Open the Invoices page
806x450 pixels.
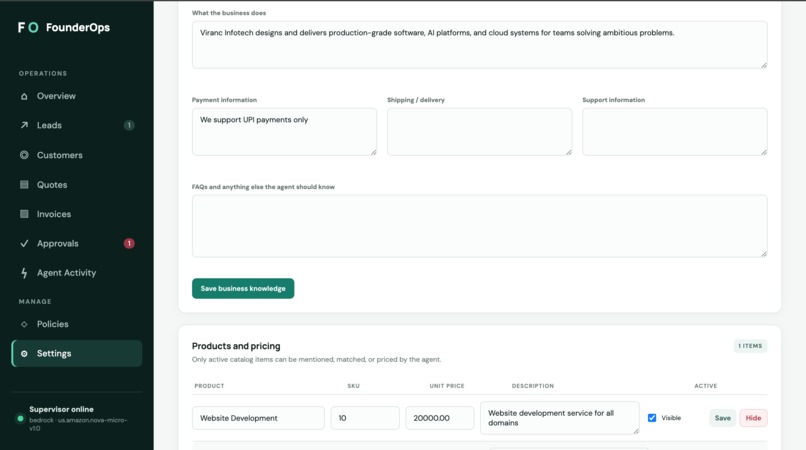77,214
